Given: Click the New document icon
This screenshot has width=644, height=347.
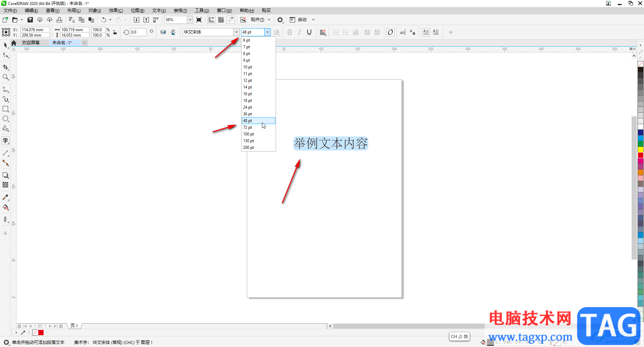Looking at the screenshot, I should click(x=5, y=20).
